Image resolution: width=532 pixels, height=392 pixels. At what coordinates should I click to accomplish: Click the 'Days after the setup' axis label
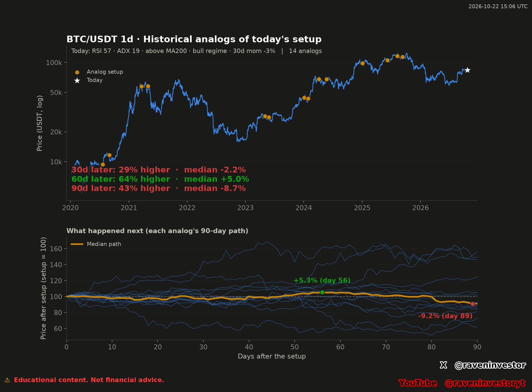[272, 356]
